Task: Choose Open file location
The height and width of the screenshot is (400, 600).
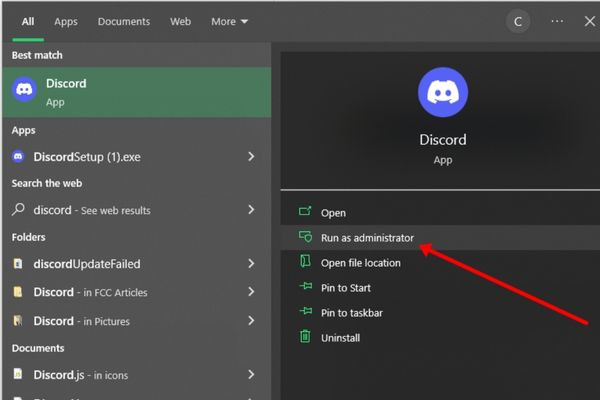Action: tap(440, 263)
